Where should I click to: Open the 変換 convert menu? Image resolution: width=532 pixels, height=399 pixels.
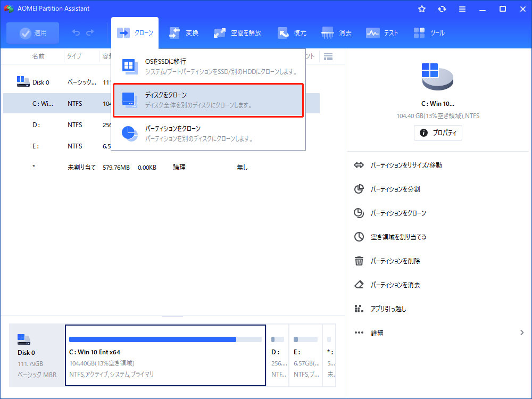(x=184, y=33)
